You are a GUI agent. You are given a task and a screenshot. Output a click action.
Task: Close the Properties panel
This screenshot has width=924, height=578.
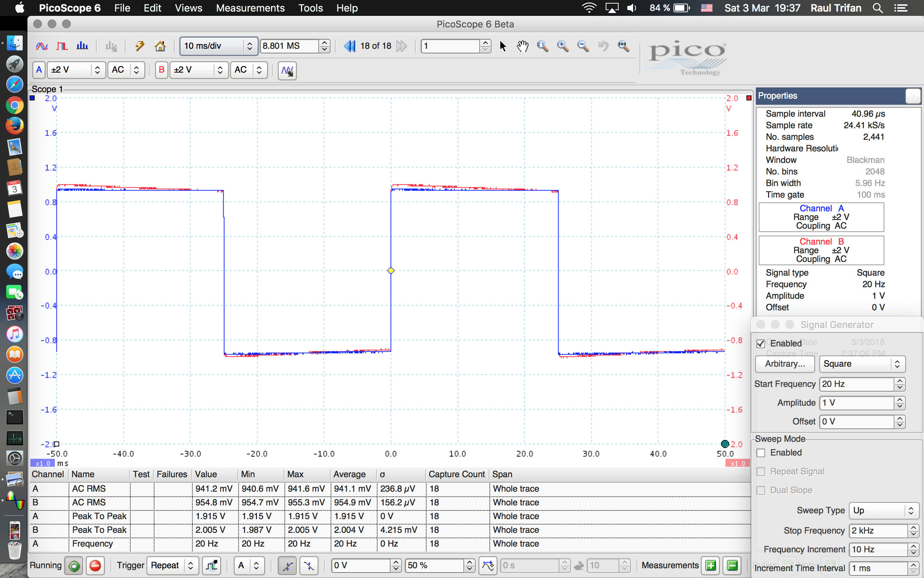click(913, 96)
